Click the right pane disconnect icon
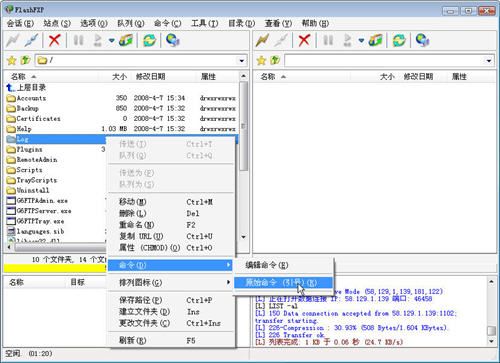The width and height of the screenshot is (500, 363). click(x=281, y=40)
